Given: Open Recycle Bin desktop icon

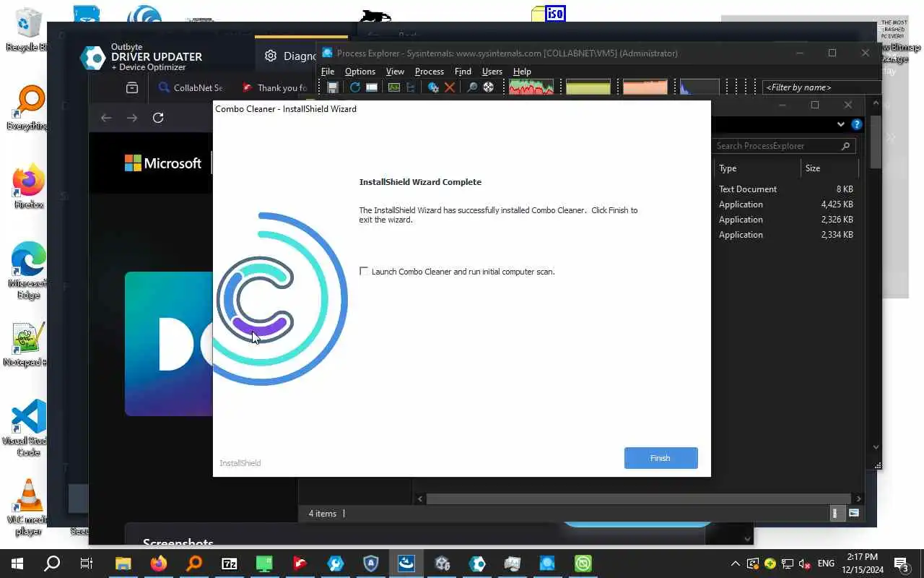Looking at the screenshot, I should [x=26, y=29].
